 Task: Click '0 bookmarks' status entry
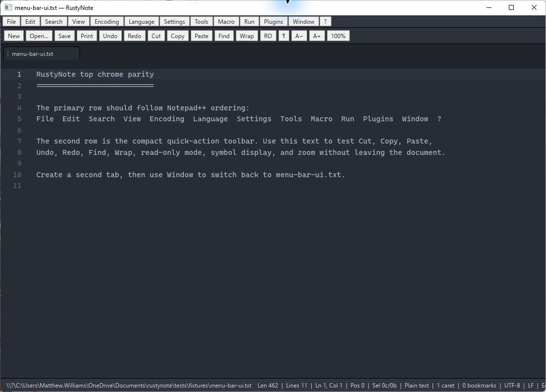(479, 386)
